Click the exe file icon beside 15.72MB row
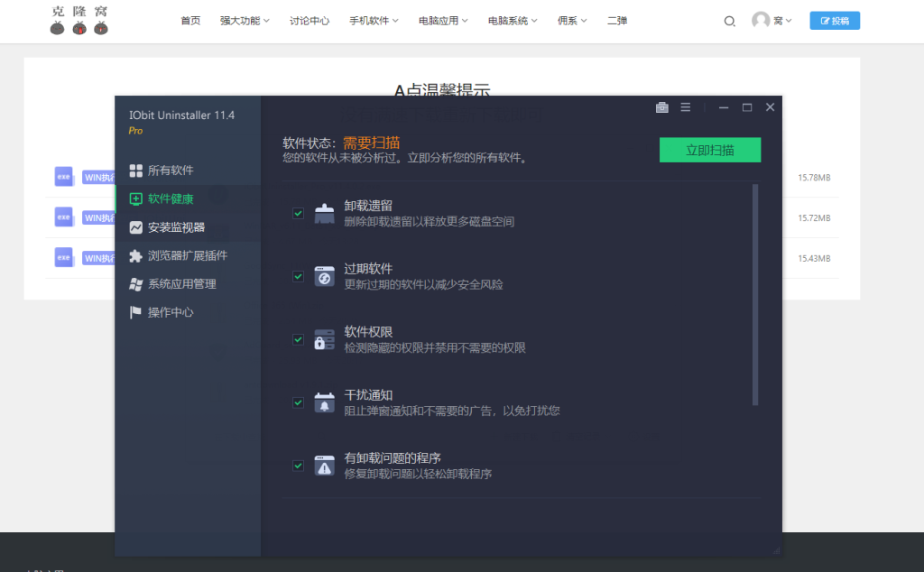The image size is (924, 572). (x=64, y=217)
